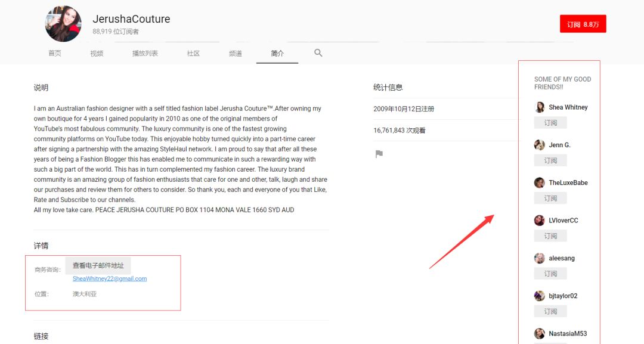
Task: Subscribe to TheLuxeBabe using 订阅 button
Action: pyautogui.click(x=550, y=199)
